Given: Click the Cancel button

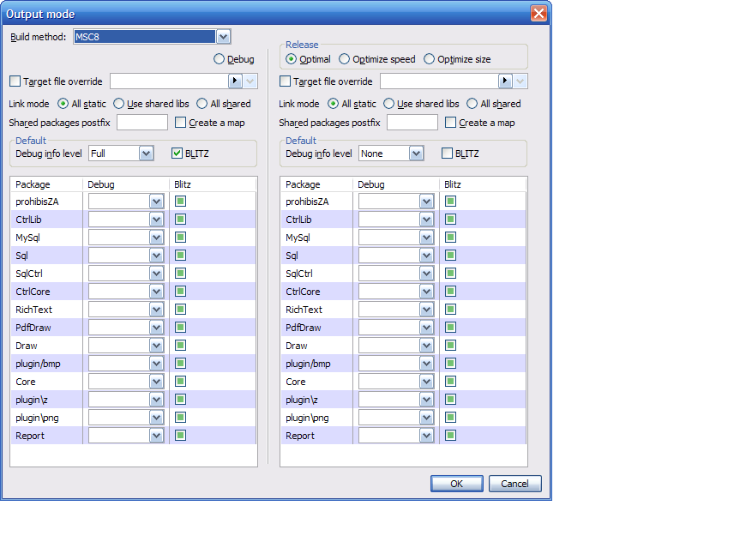Looking at the screenshot, I should tap(514, 484).
